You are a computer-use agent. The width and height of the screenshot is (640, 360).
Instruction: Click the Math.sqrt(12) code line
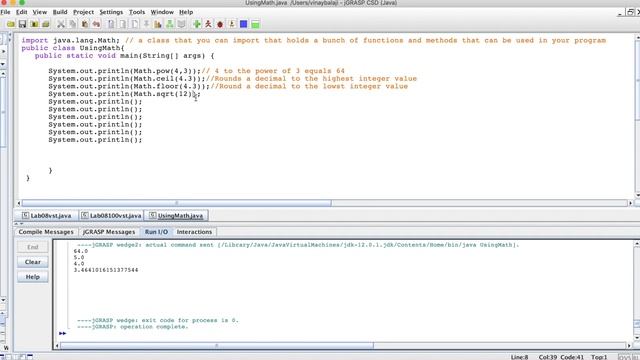tap(124, 94)
